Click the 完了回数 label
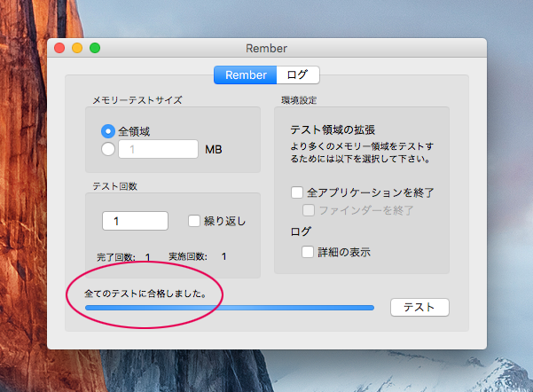The image size is (533, 392). click(116, 257)
